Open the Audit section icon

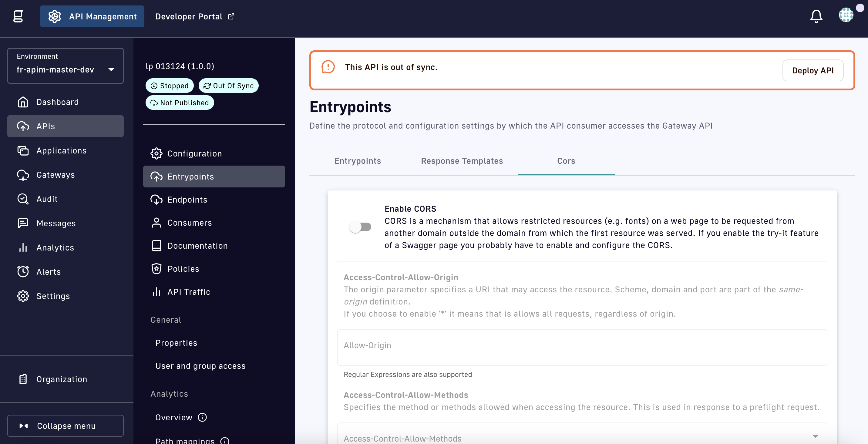[23, 199]
